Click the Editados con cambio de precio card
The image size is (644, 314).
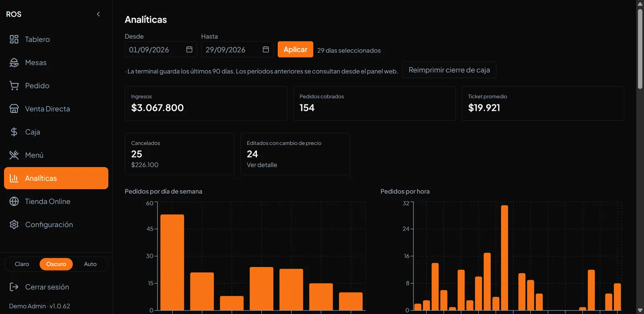tap(295, 154)
